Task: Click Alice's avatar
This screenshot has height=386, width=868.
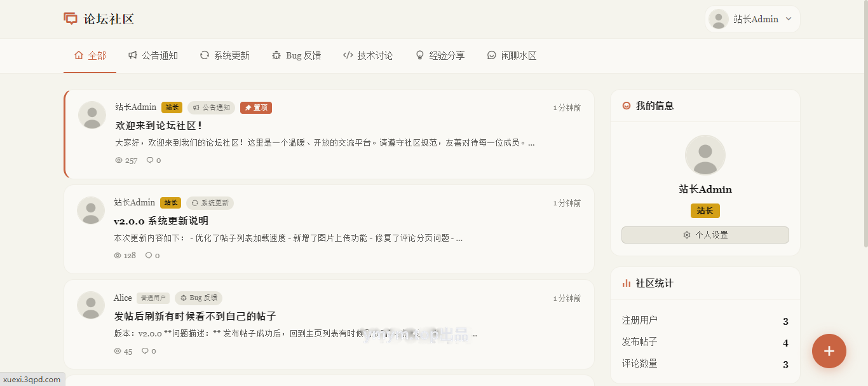Action: 91,305
